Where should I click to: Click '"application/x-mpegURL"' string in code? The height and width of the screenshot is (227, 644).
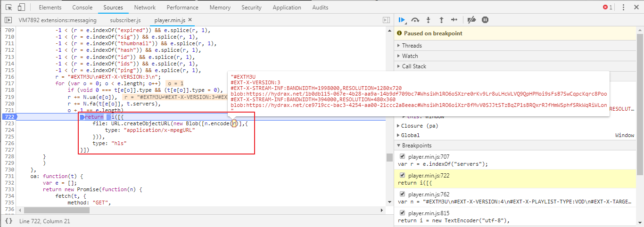159,130
